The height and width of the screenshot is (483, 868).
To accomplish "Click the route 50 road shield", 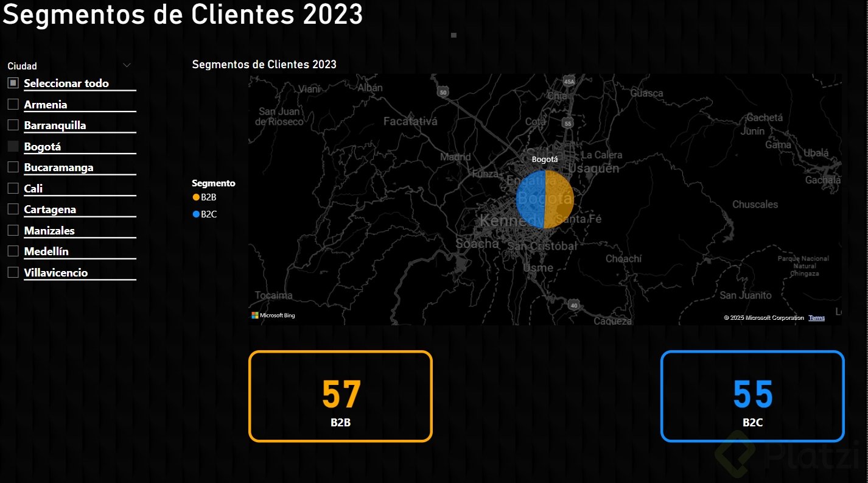I will [x=443, y=92].
